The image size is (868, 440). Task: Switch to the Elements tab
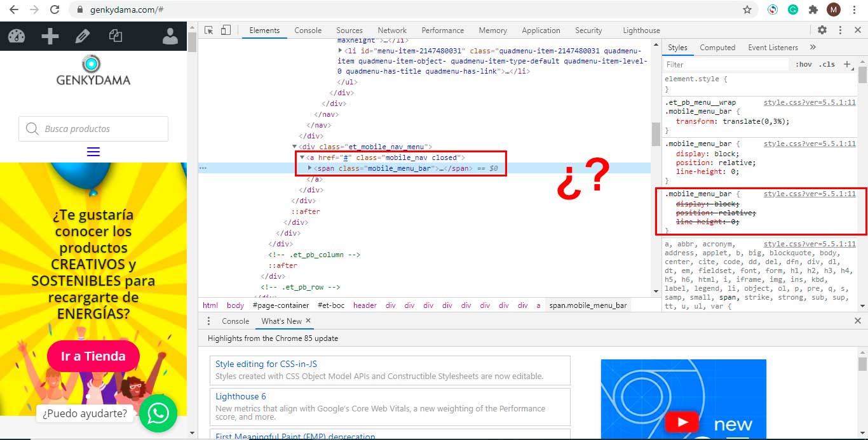(264, 30)
